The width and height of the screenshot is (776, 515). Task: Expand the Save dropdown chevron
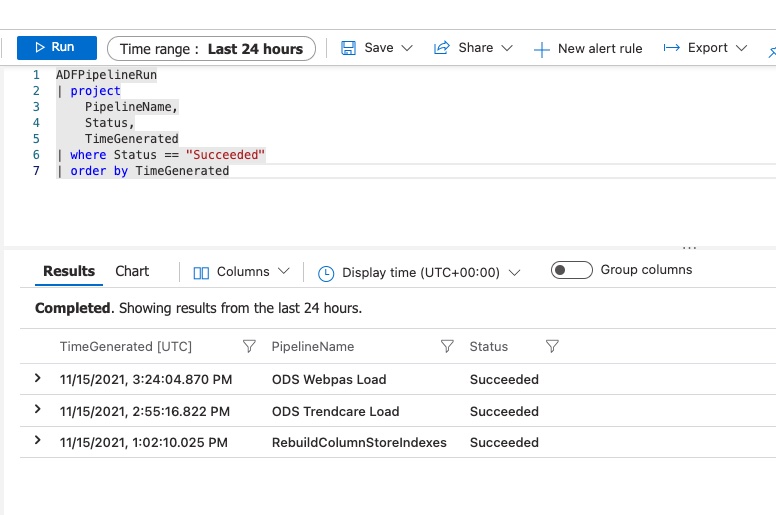[x=407, y=48]
